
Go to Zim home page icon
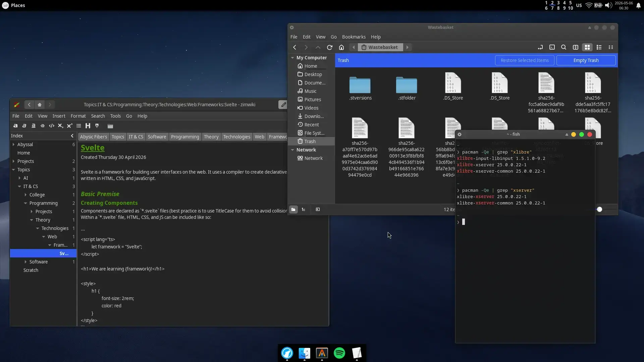(x=40, y=105)
